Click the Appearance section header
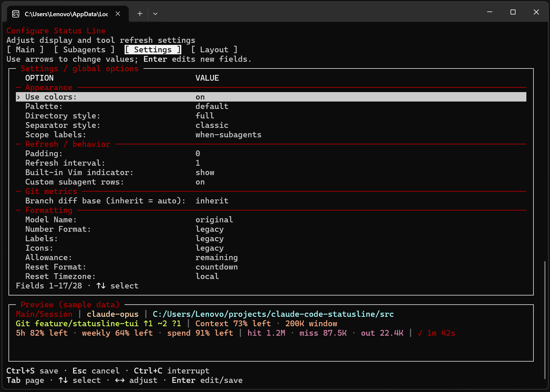This screenshot has width=550, height=392. [49, 87]
